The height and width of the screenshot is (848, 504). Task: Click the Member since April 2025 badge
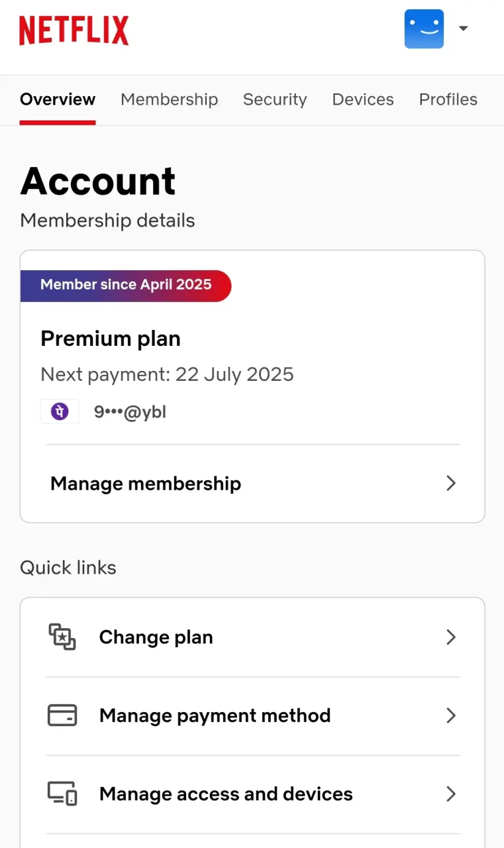click(126, 286)
